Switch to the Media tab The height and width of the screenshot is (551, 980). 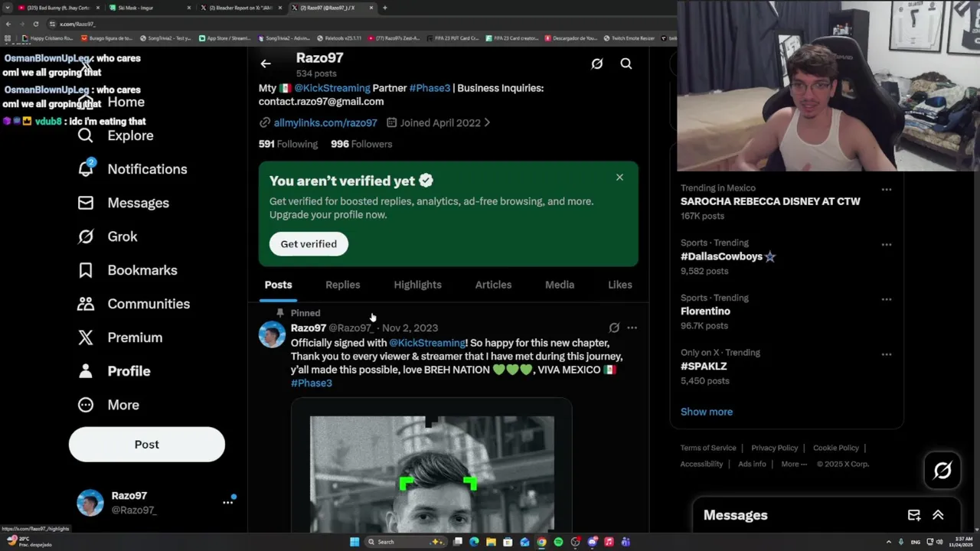(x=560, y=285)
